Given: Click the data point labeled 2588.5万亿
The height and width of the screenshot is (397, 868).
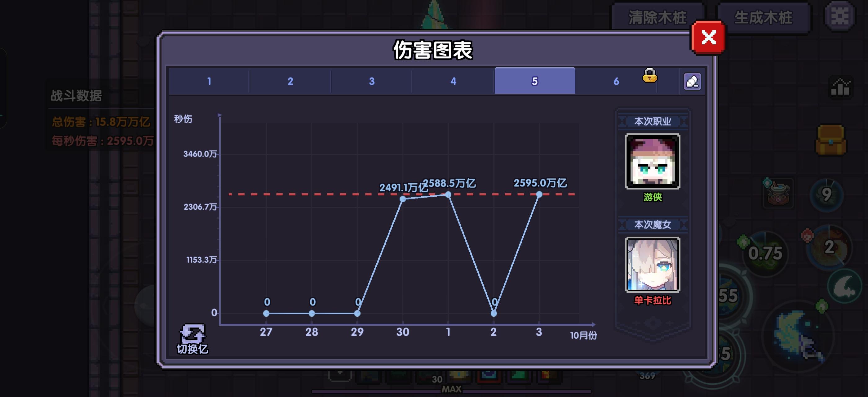Looking at the screenshot, I should (448, 195).
